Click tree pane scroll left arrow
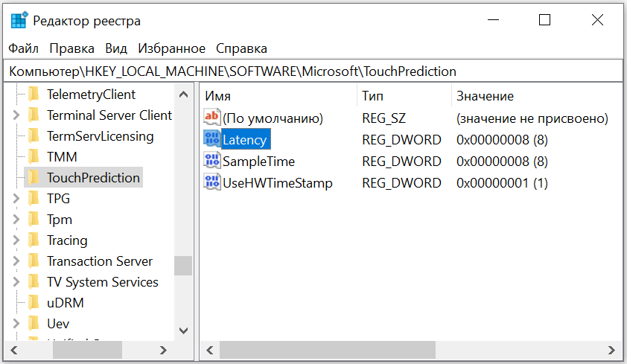Viewport: 627px width, 364px height. pyautogui.click(x=14, y=351)
